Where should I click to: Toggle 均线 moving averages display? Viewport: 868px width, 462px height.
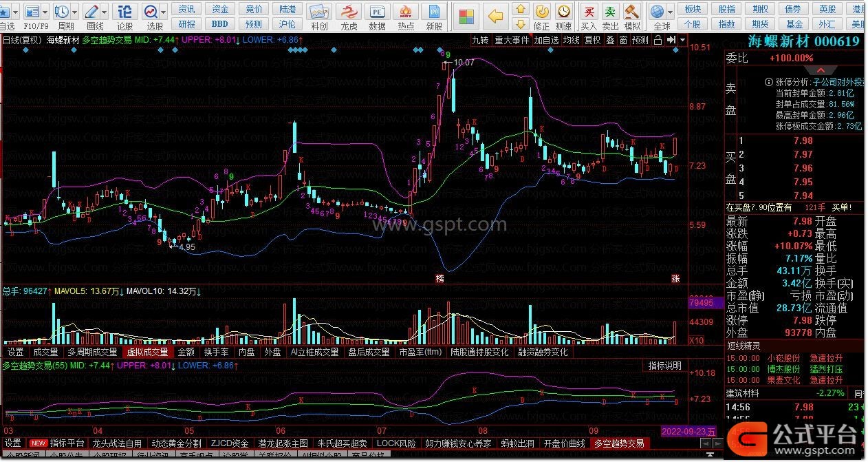point(571,40)
